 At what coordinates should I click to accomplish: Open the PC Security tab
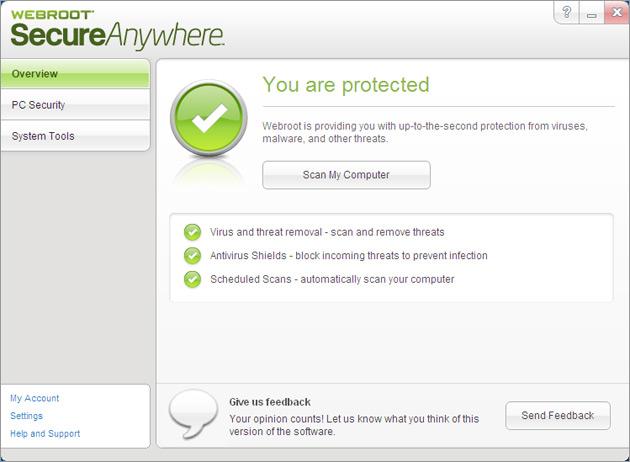pos(75,105)
